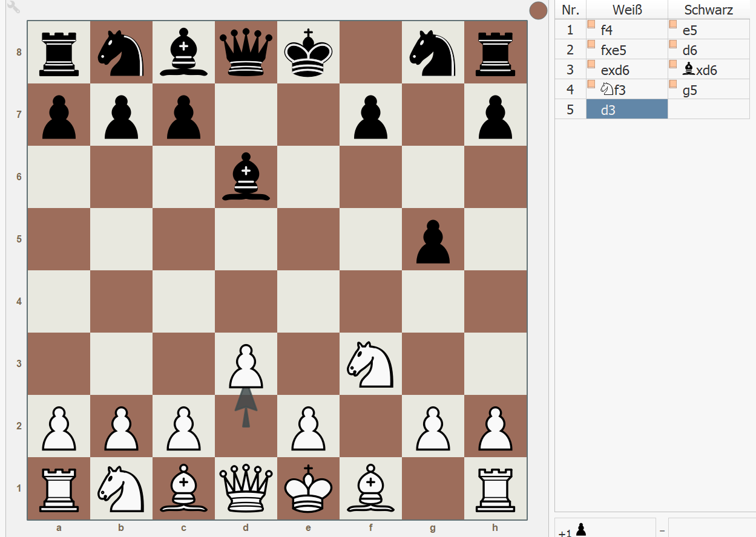Click the orange marker beside move f4
The width and height of the screenshot is (756, 537).
[x=591, y=25]
